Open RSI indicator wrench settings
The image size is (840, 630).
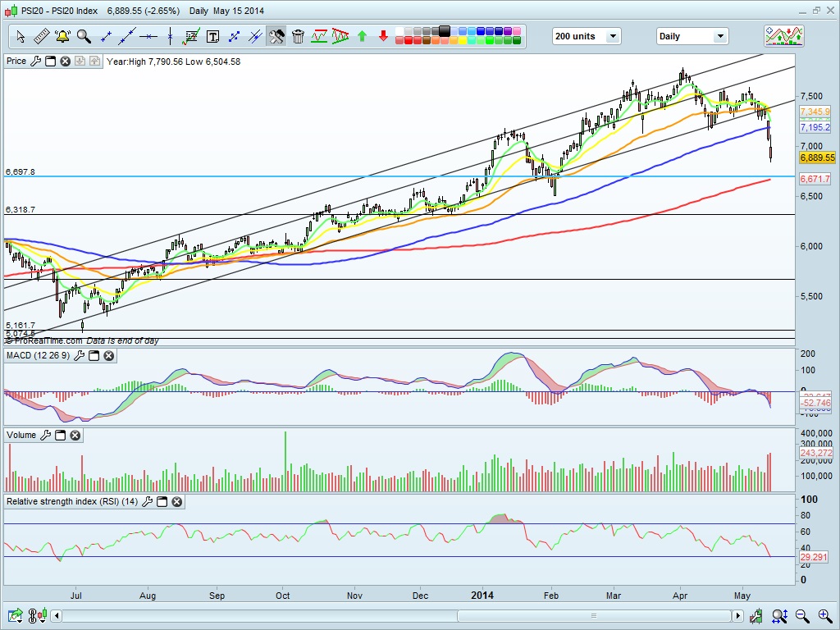click(148, 501)
